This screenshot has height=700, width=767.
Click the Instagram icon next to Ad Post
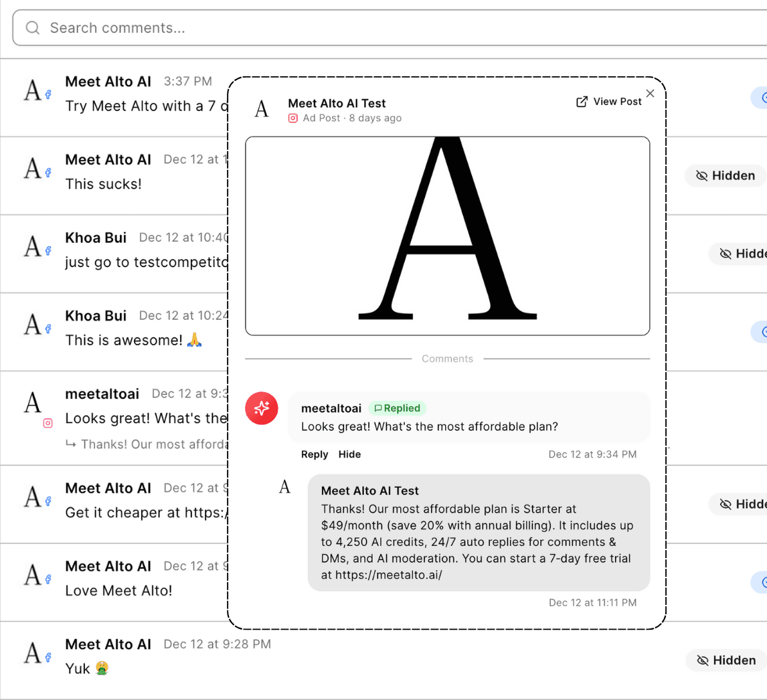tap(293, 118)
